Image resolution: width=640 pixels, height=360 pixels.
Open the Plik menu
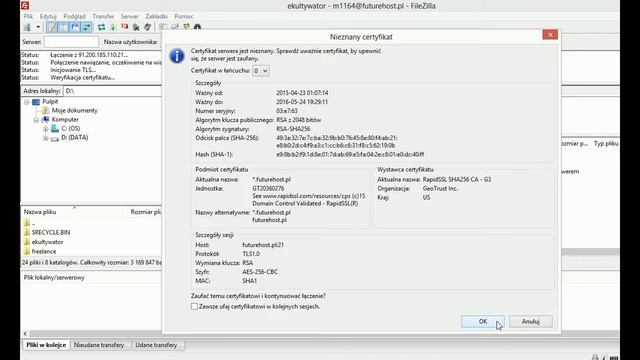(28, 16)
